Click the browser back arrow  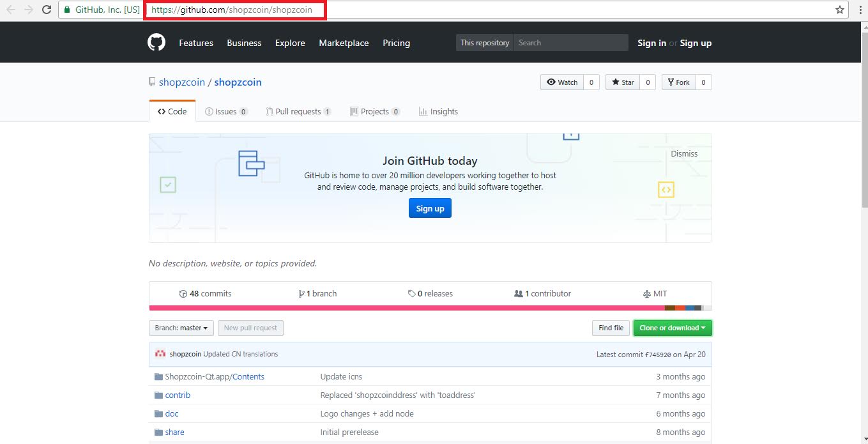11,10
